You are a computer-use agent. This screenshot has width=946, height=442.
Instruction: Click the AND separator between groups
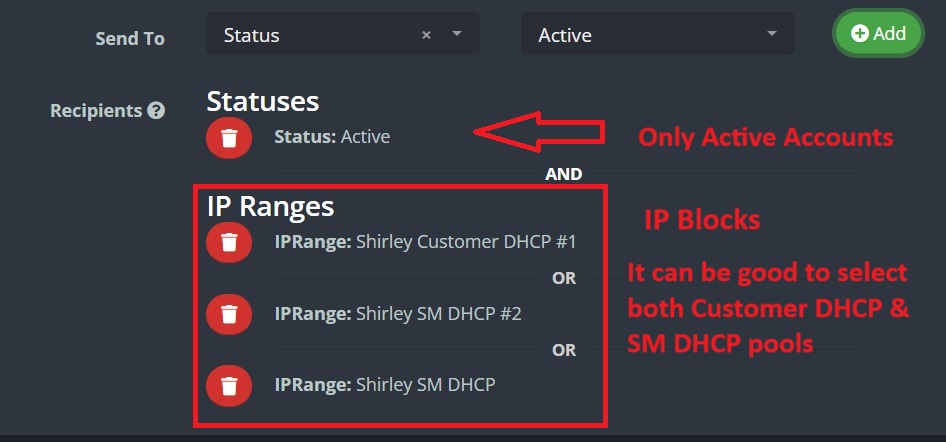click(x=563, y=174)
